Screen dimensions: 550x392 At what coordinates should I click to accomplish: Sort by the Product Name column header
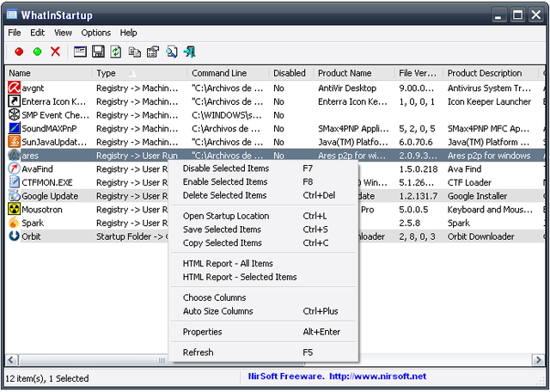tap(354, 73)
